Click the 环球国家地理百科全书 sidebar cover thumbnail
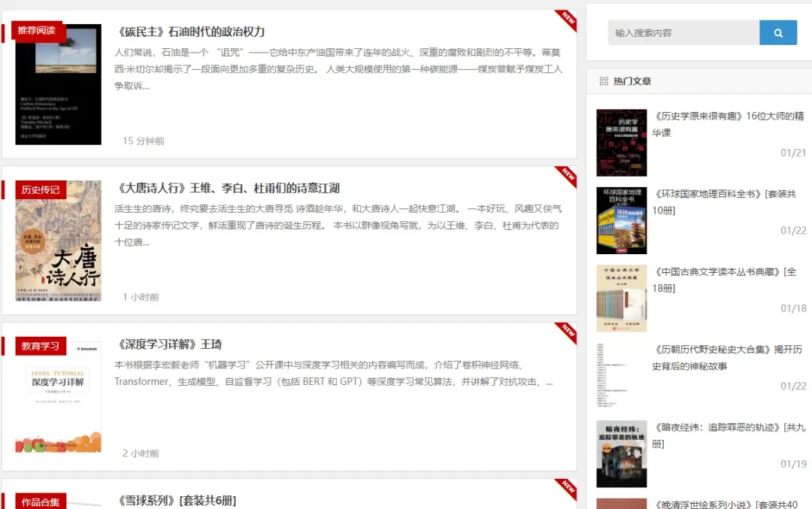 coord(622,220)
